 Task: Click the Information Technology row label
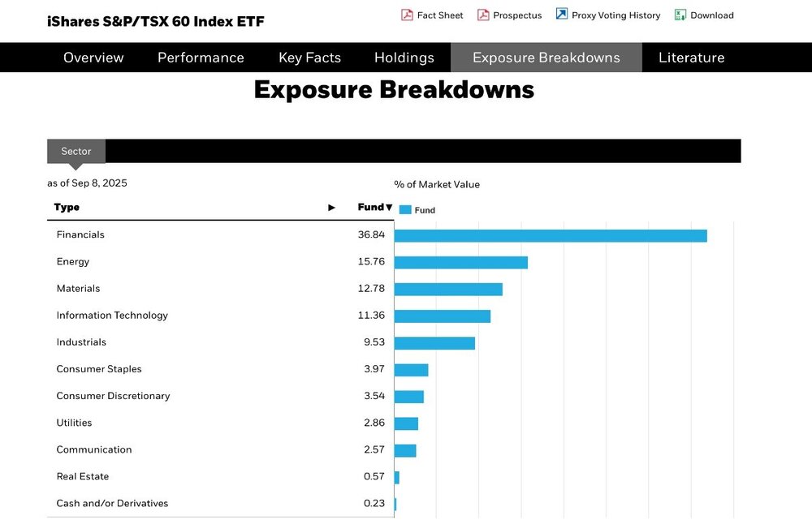point(112,316)
